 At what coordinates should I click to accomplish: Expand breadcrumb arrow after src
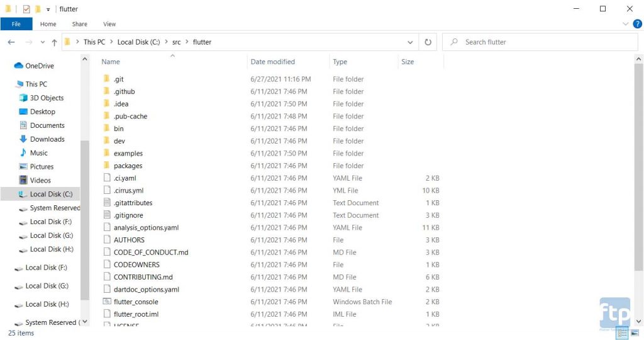[187, 42]
